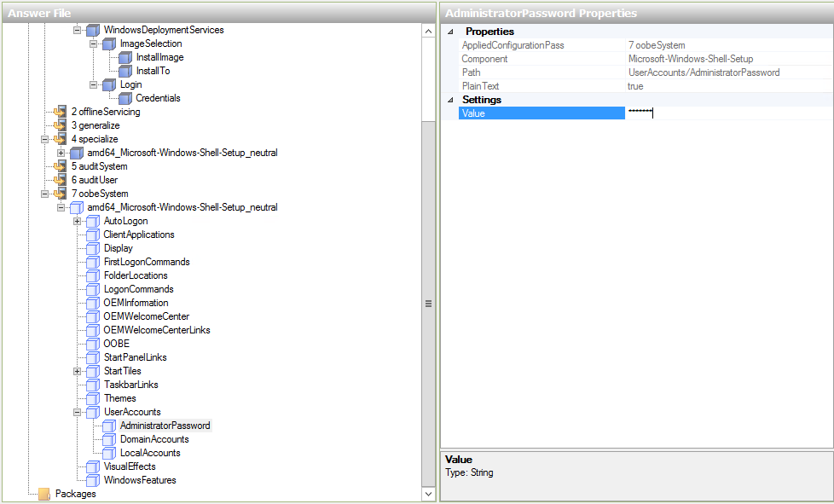Click the Answer File pane header
This screenshot has width=834, height=504.
pyautogui.click(x=218, y=13)
